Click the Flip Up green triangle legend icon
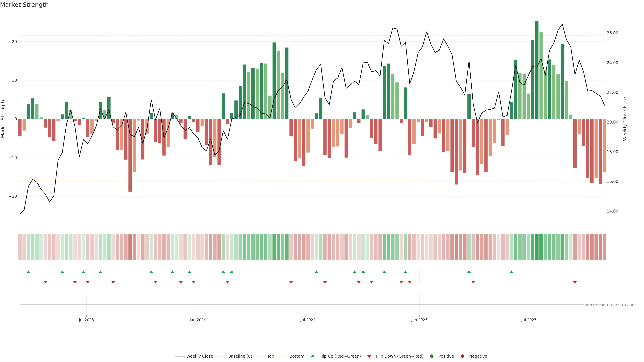 pos(312,356)
